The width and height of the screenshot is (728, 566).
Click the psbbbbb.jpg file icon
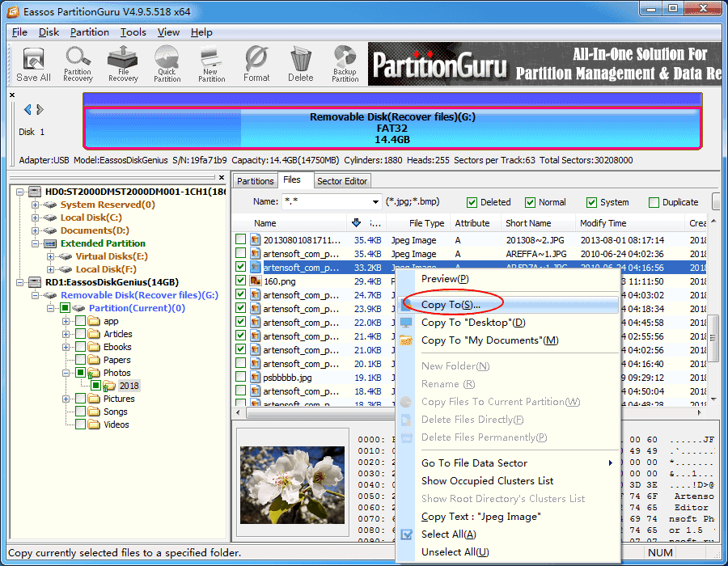(x=255, y=377)
